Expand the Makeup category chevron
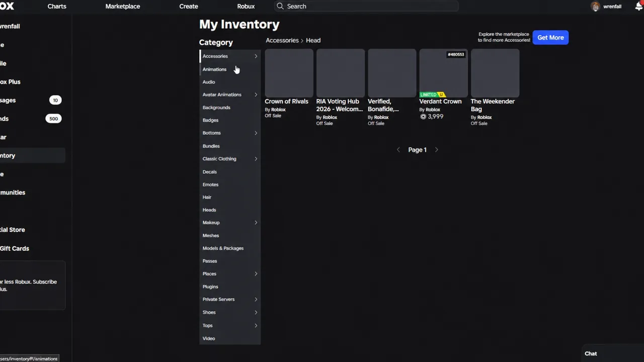 pyautogui.click(x=256, y=222)
